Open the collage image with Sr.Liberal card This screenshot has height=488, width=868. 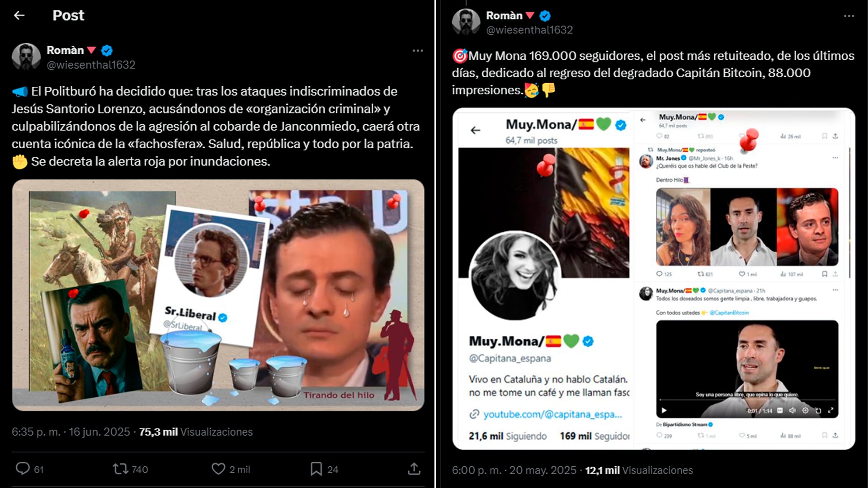click(x=218, y=295)
